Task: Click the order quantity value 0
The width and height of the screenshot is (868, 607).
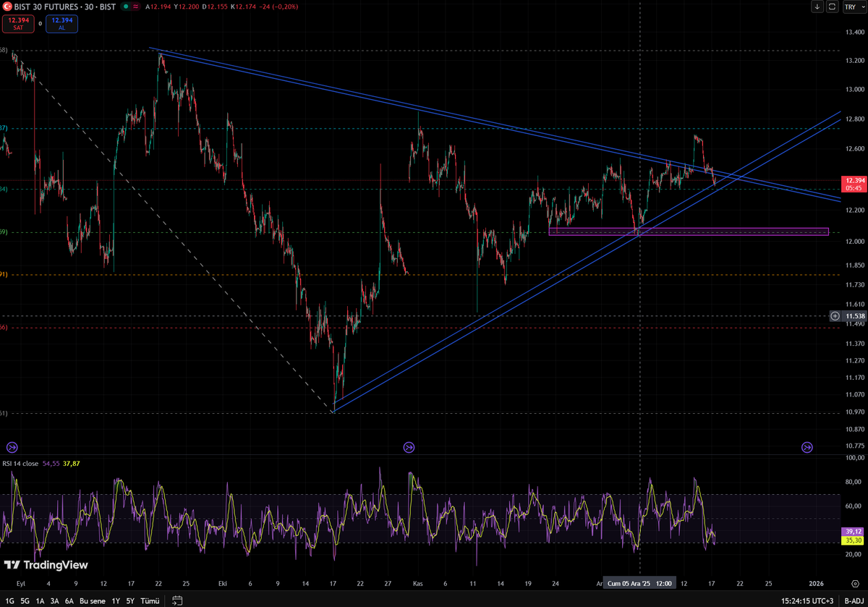Action: 40,24
